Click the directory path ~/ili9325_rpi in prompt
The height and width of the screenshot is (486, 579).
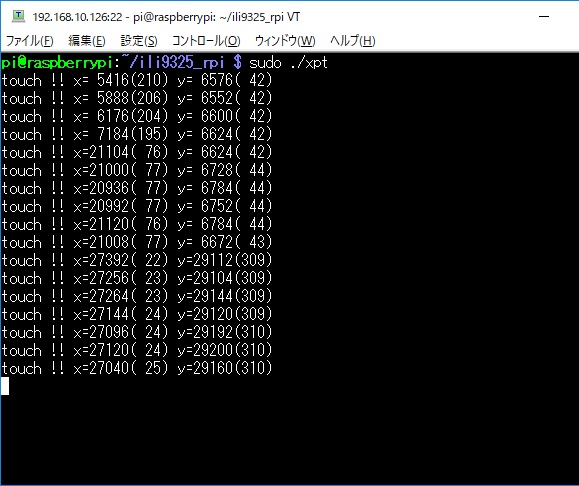point(172,63)
